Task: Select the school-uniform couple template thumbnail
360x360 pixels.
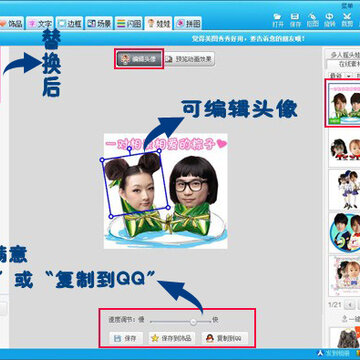Action: click(x=345, y=190)
